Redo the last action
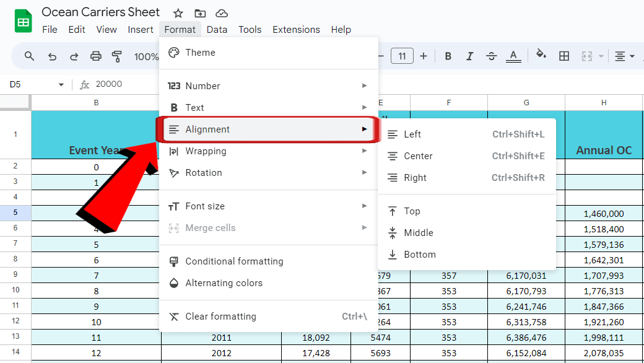This screenshot has width=644, height=363. click(74, 56)
